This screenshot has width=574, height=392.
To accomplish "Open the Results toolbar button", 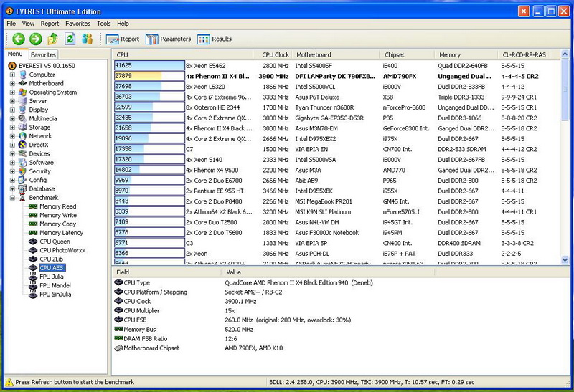I will pos(214,39).
